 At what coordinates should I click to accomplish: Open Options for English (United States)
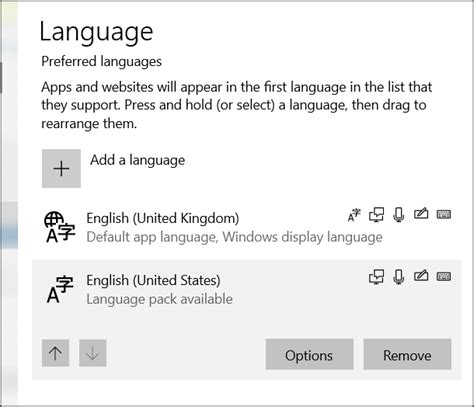(x=309, y=354)
